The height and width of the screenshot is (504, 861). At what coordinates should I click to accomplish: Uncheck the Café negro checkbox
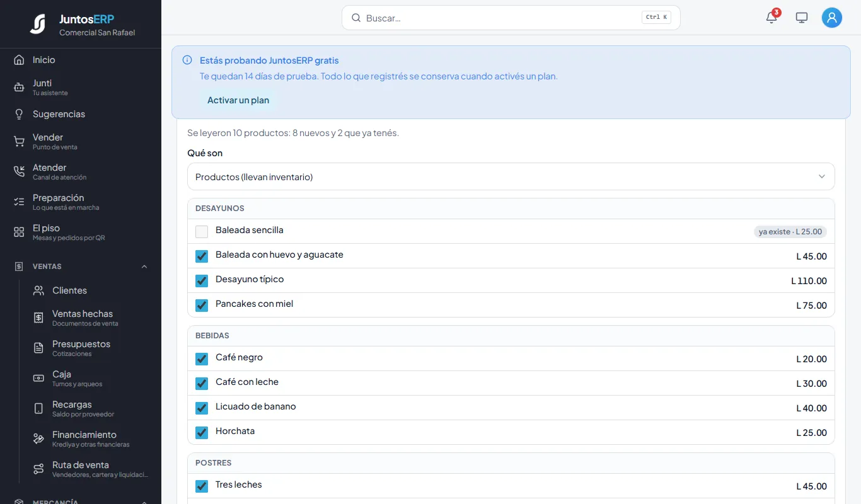tap(202, 359)
